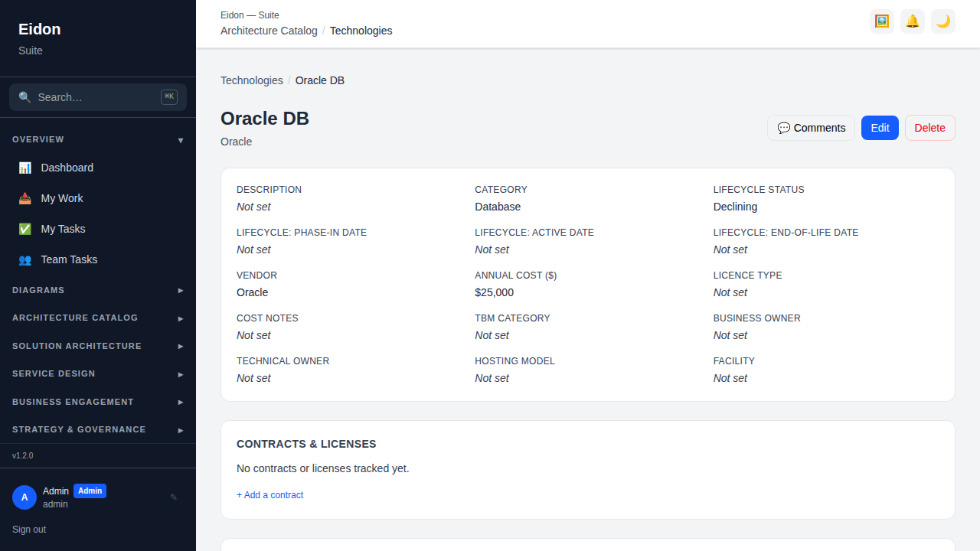Click the My Work inbox icon

pyautogui.click(x=25, y=198)
